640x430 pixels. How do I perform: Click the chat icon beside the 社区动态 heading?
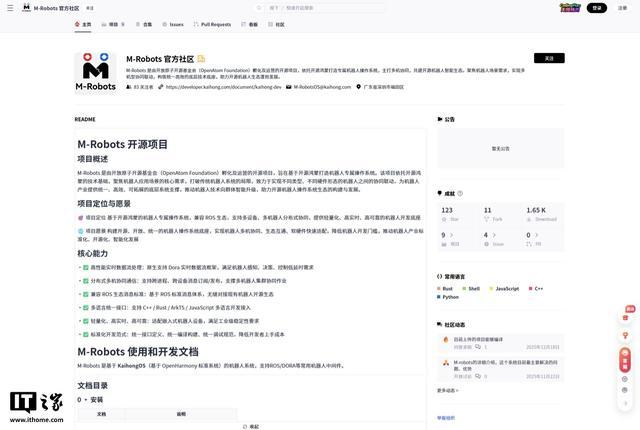tap(440, 324)
